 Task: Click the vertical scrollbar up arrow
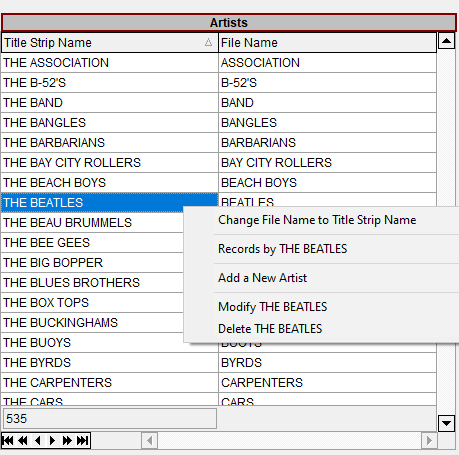pyautogui.click(x=446, y=41)
